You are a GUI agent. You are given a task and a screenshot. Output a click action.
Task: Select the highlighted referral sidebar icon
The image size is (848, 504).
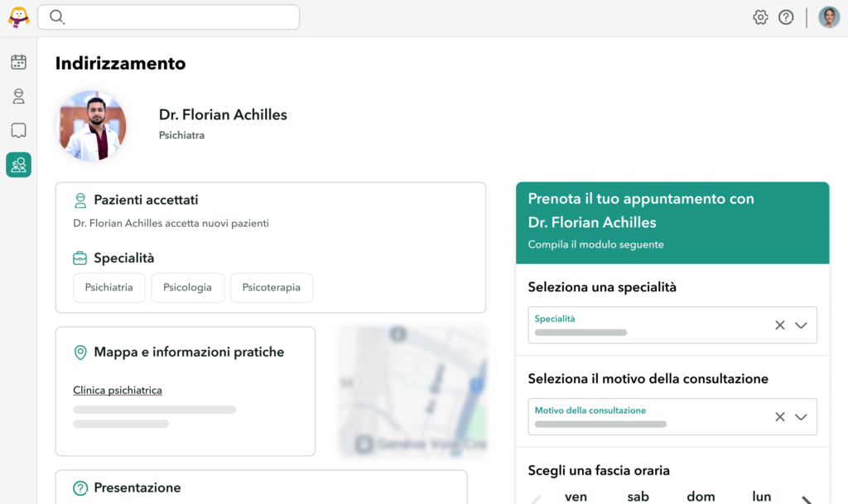tap(18, 165)
